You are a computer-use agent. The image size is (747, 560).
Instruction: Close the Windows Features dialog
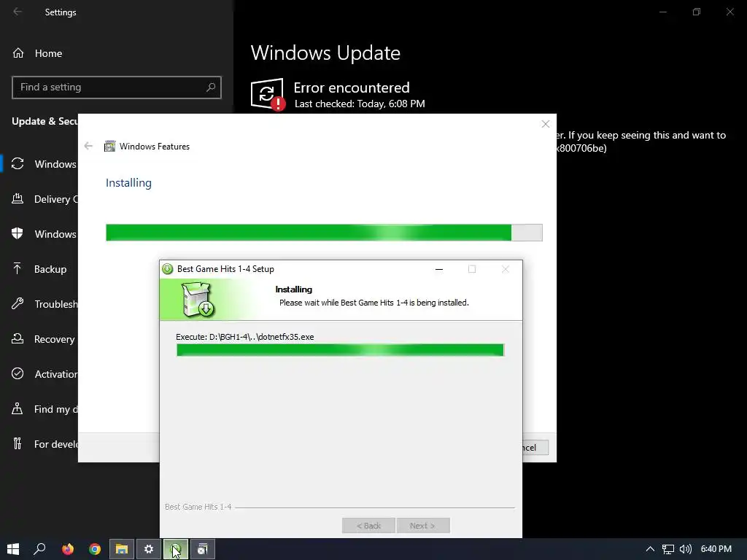click(x=546, y=124)
